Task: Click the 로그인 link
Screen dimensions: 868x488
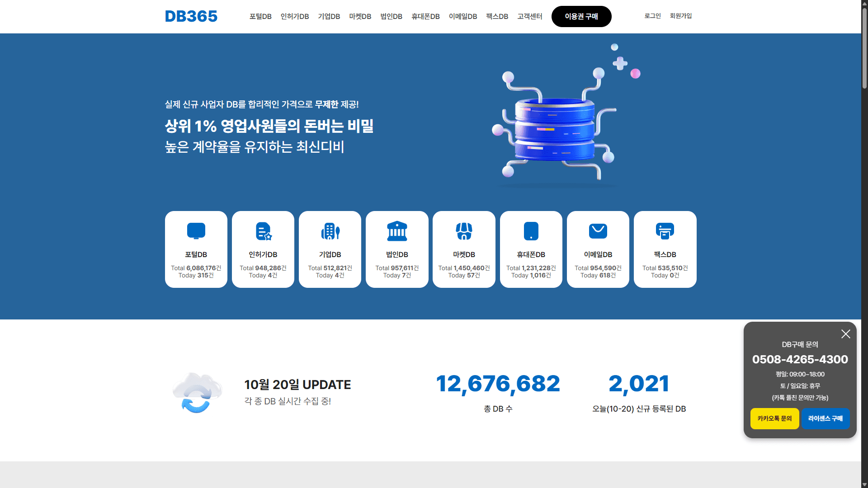Action: [x=652, y=16]
